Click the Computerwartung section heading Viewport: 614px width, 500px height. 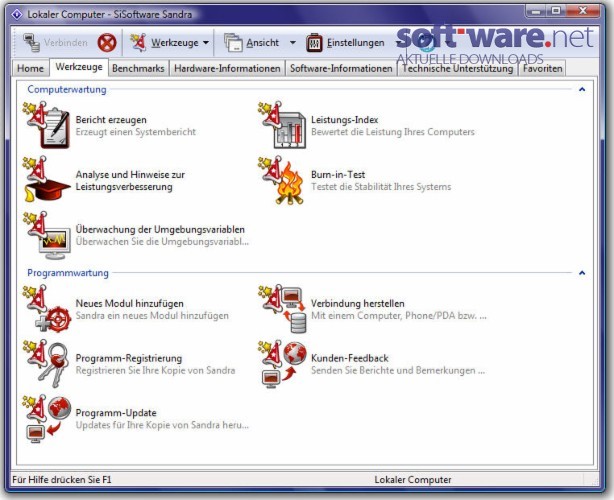pos(67,90)
